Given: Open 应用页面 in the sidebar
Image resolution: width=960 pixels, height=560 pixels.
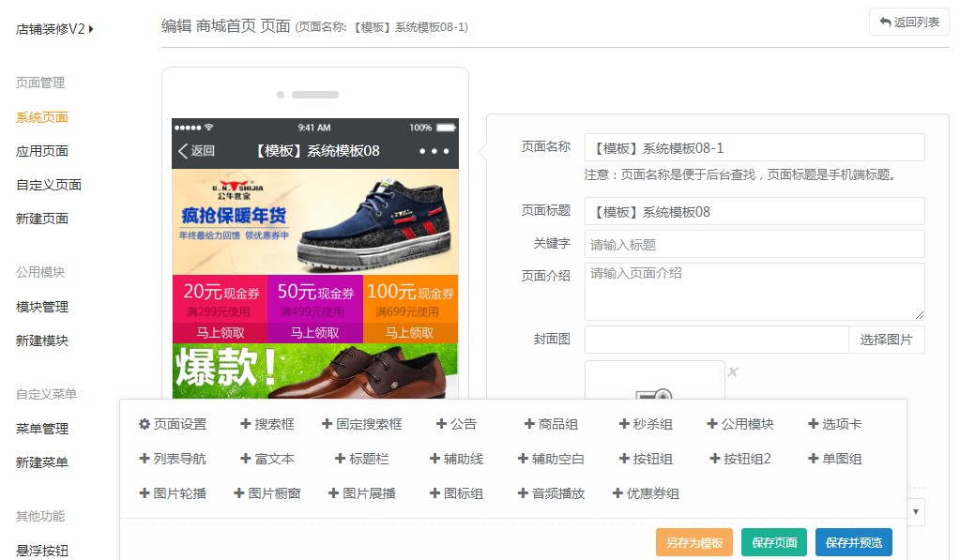Looking at the screenshot, I should [x=41, y=151].
